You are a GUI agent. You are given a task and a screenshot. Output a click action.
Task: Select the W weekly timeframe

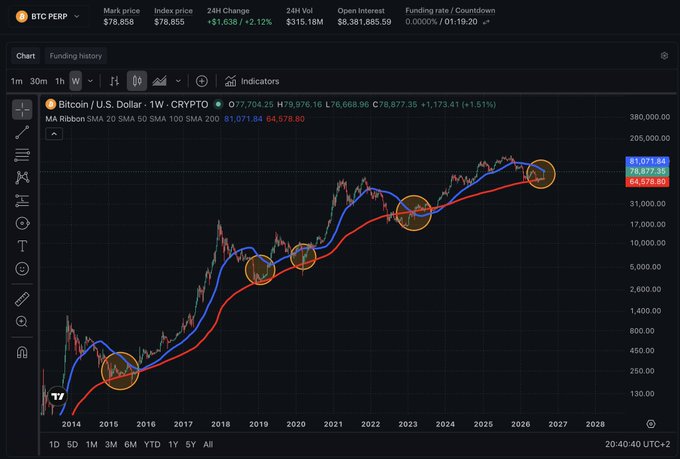coord(75,81)
